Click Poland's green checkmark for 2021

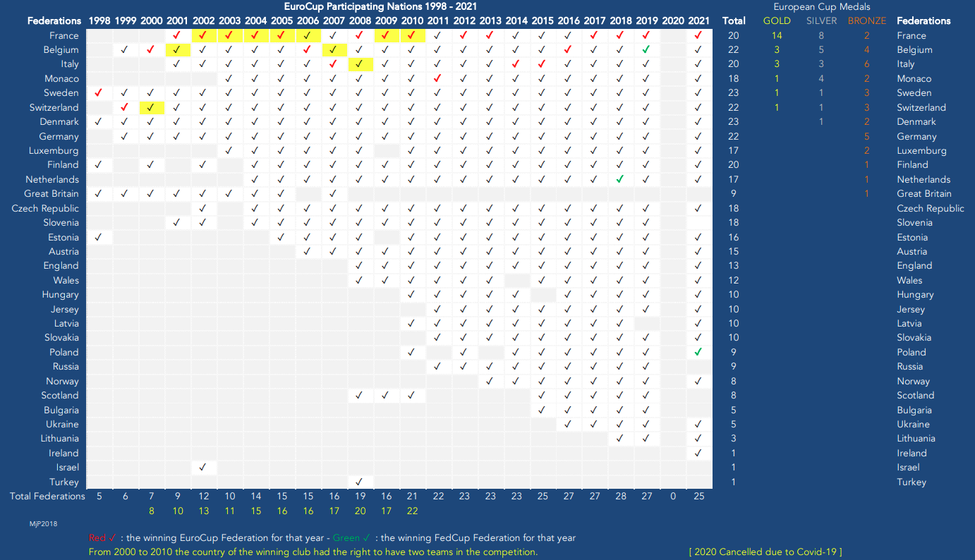pyautogui.click(x=698, y=352)
